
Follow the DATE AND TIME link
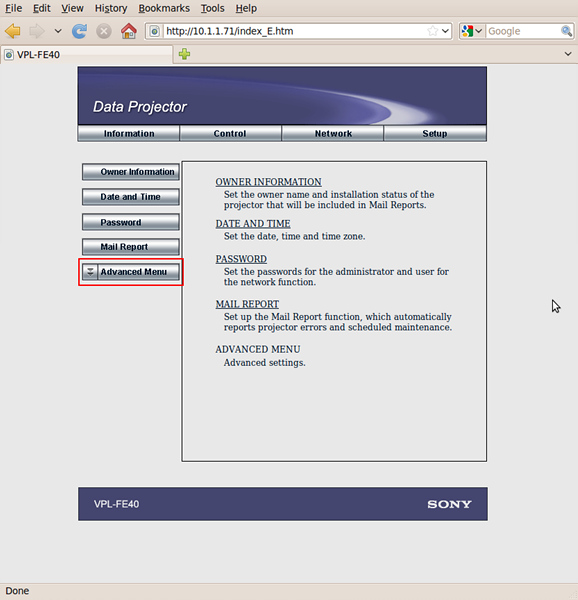[253, 223]
